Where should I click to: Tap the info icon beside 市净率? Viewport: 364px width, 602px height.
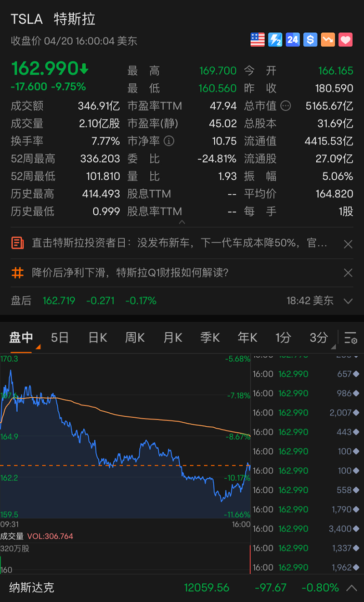(169, 141)
